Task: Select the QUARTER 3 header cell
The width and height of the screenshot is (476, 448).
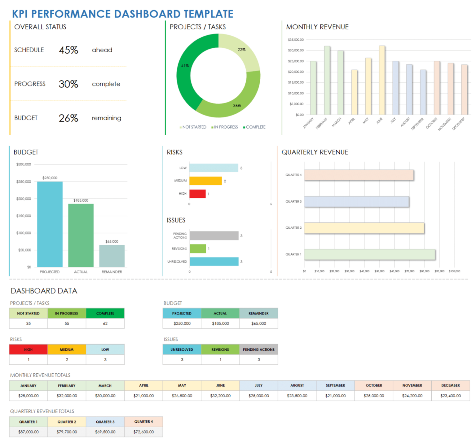Action: (x=105, y=422)
